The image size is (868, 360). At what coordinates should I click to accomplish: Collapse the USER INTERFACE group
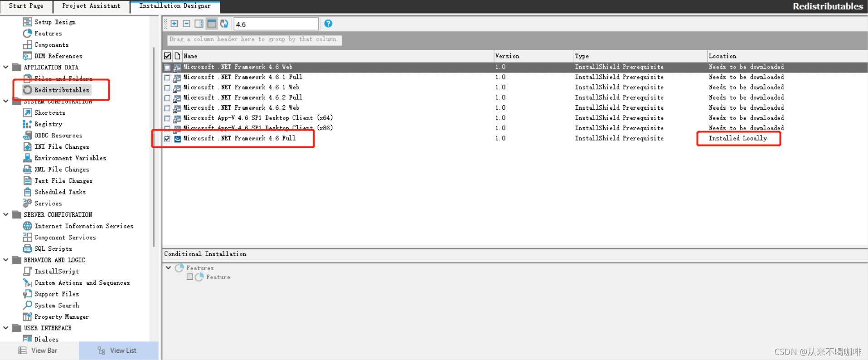point(6,328)
